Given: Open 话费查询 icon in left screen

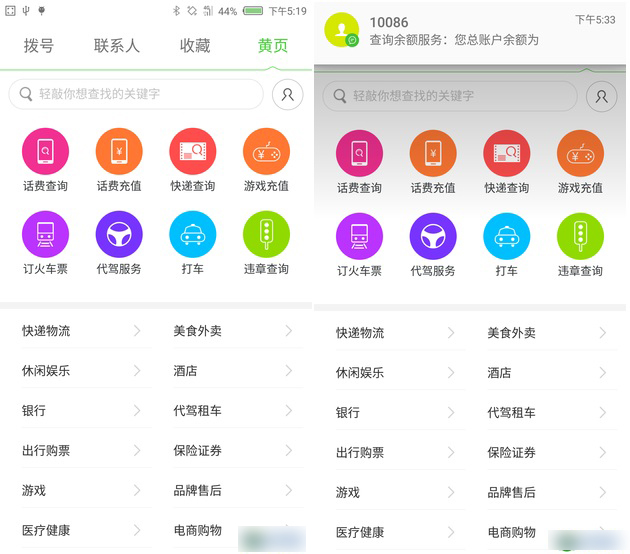Looking at the screenshot, I should (x=45, y=151).
